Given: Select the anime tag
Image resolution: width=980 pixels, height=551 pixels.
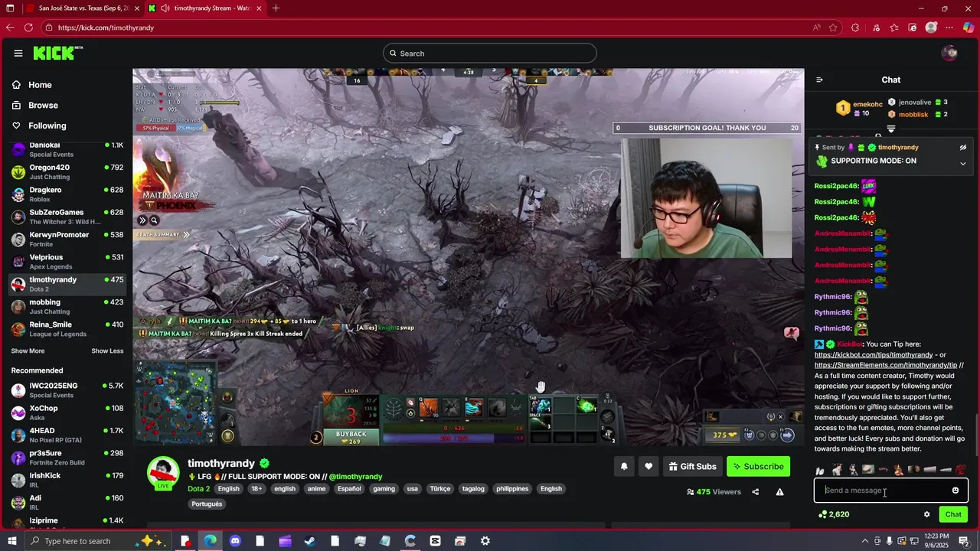Looking at the screenshot, I should [x=316, y=489].
